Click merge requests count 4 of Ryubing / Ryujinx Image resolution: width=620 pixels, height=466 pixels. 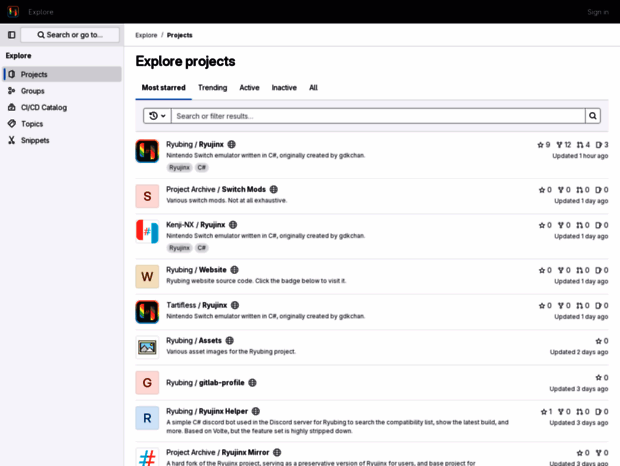(x=583, y=145)
